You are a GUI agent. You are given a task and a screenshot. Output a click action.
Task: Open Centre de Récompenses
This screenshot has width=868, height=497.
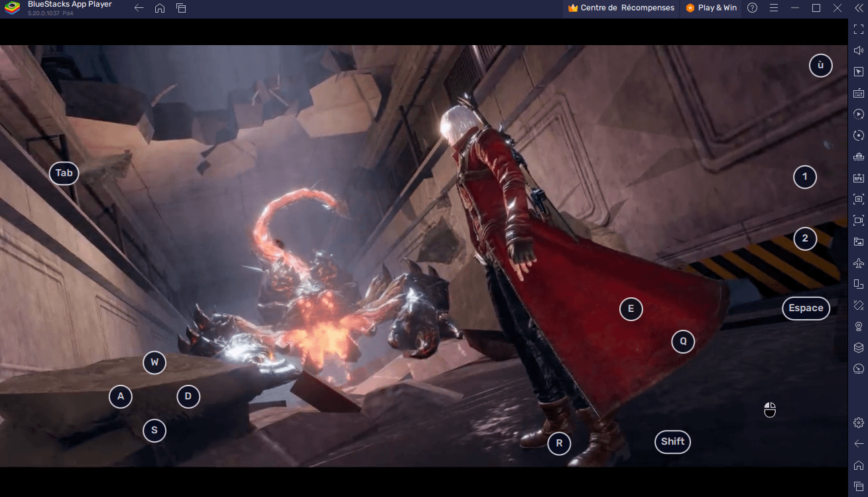pyautogui.click(x=621, y=8)
